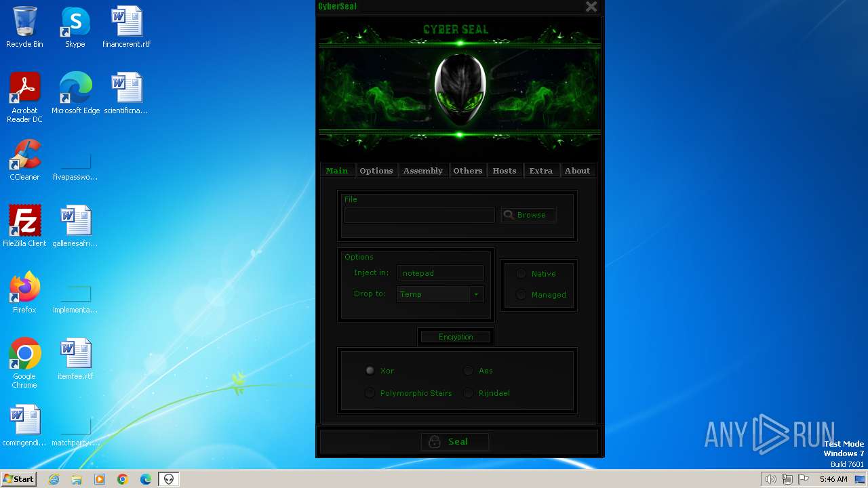Launch Skype from the desktop

[75, 27]
